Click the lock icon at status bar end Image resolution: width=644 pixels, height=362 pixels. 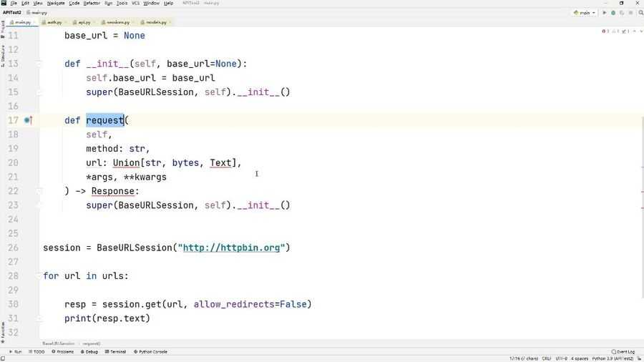(x=639, y=358)
